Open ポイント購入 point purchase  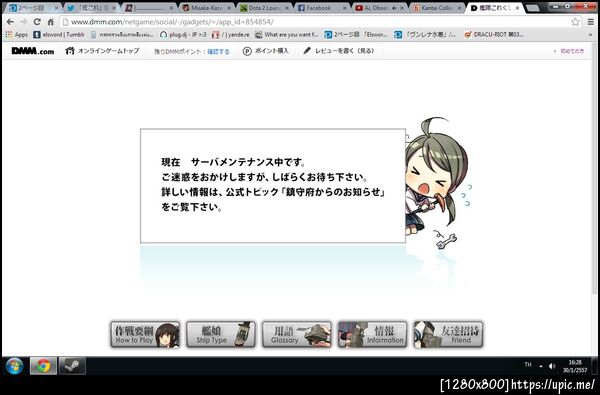[x=266, y=51]
